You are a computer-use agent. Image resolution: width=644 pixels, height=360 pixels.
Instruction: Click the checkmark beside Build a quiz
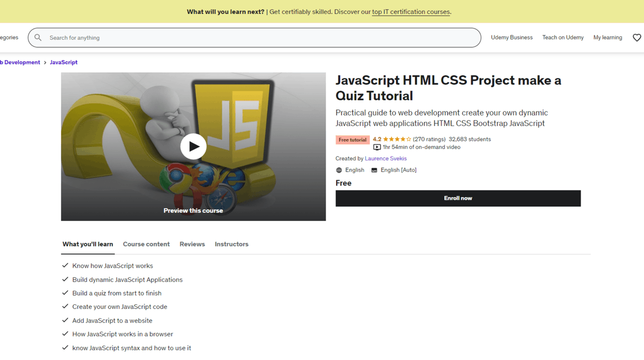tap(65, 293)
